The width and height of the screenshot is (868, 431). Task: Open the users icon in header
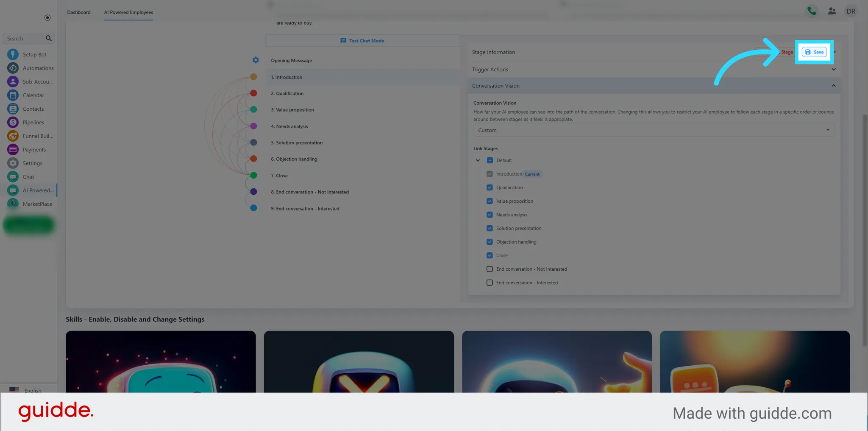[x=832, y=11]
